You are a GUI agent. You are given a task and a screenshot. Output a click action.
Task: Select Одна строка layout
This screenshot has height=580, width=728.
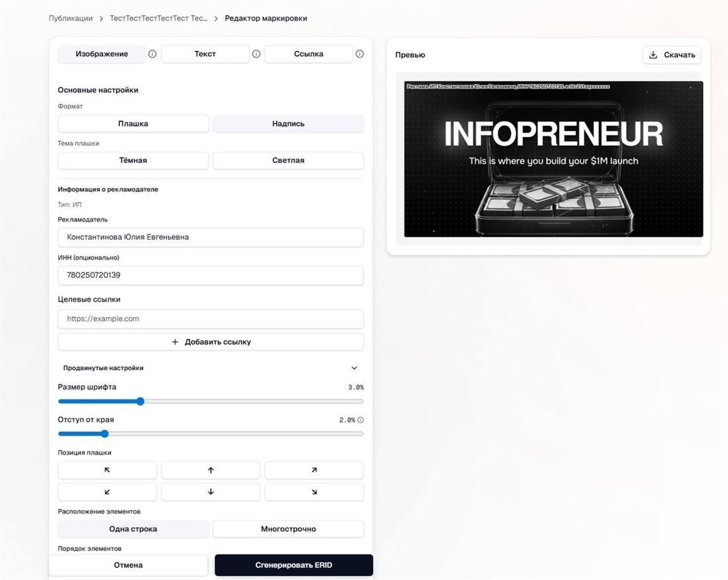pyautogui.click(x=133, y=529)
